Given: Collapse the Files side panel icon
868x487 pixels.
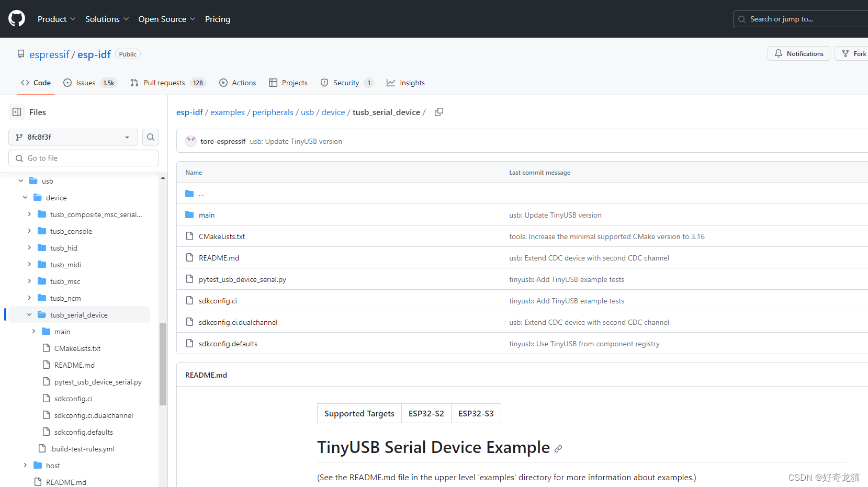Looking at the screenshot, I should point(17,112).
